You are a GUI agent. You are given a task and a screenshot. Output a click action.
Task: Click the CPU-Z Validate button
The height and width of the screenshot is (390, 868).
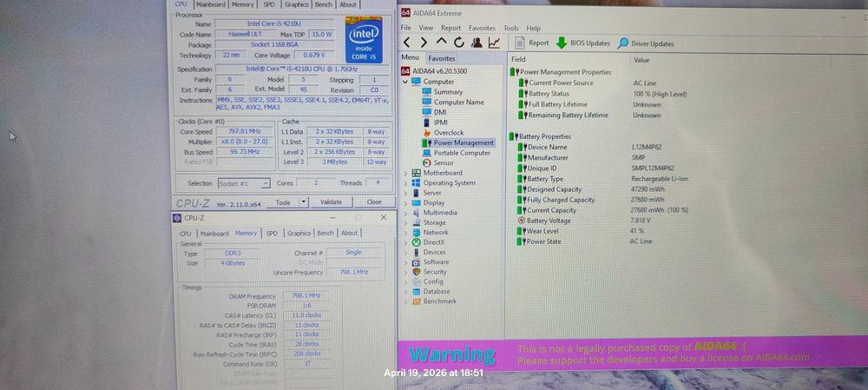coord(331,202)
